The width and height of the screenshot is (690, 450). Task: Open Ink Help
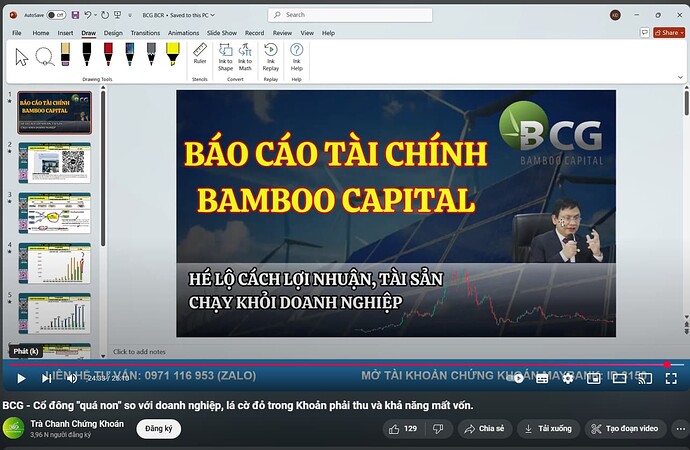[297, 57]
